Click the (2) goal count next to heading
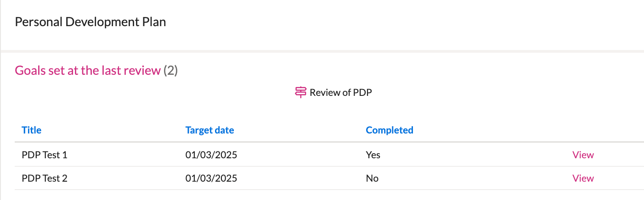 pos(170,70)
